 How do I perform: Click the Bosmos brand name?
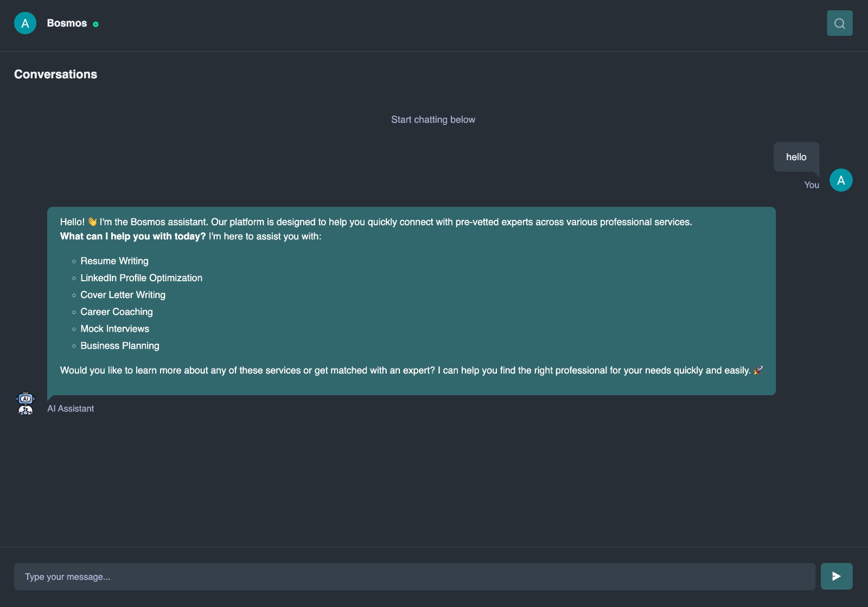point(67,23)
